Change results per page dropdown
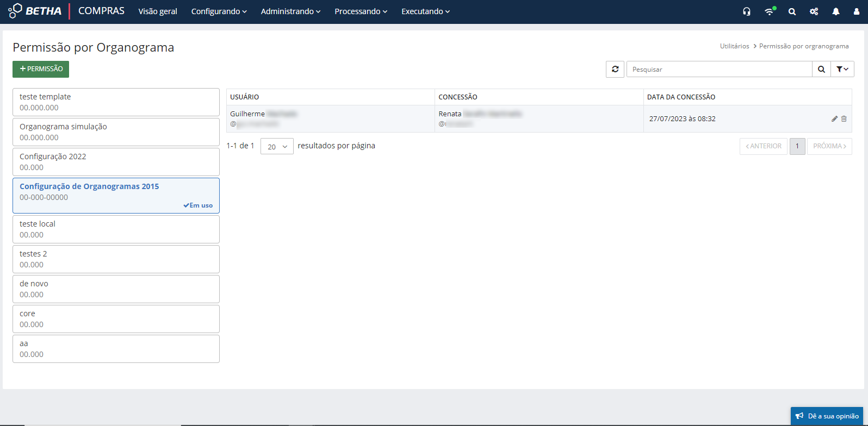 click(277, 146)
